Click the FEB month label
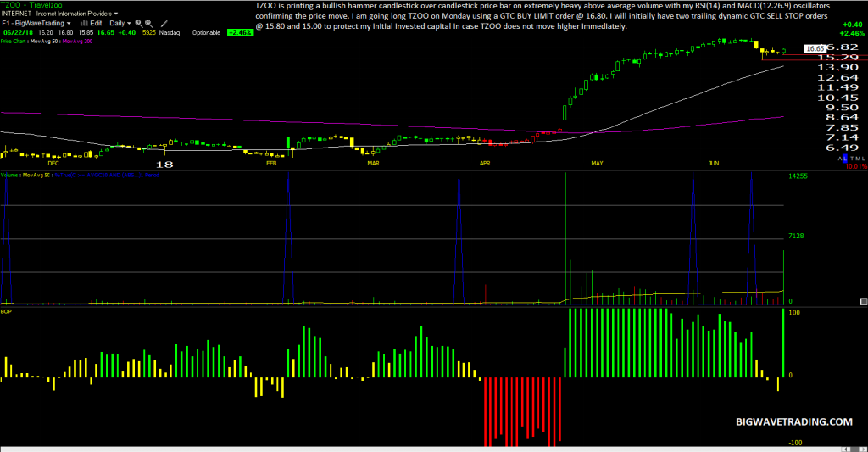The width and height of the screenshot is (868, 452). point(271,164)
